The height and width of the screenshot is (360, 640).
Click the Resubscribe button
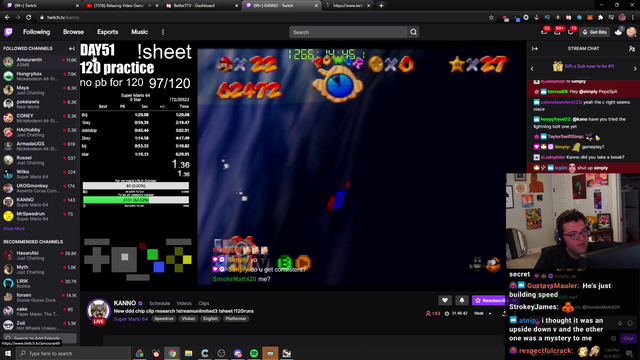click(489, 300)
